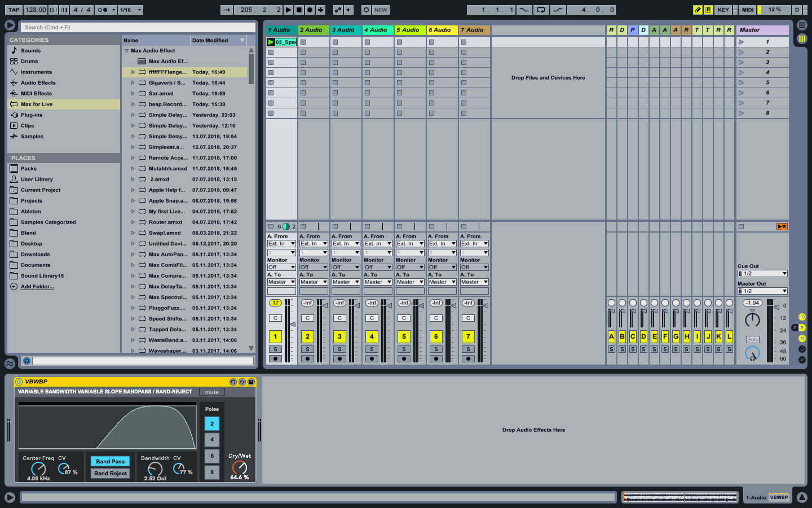Solo track 5 with its S button
This screenshot has height=508, width=812.
point(404,349)
